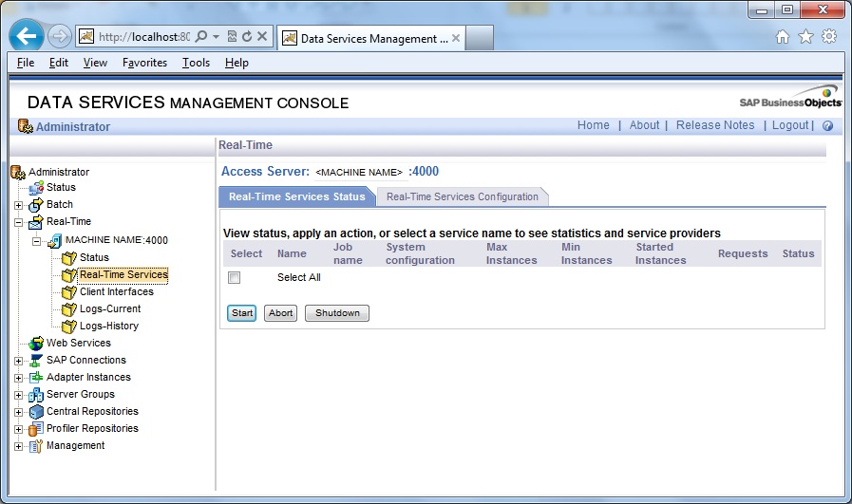Viewport: 852px width, 504px height.
Task: Select the Real-Time Services Status tab
Action: 296,196
